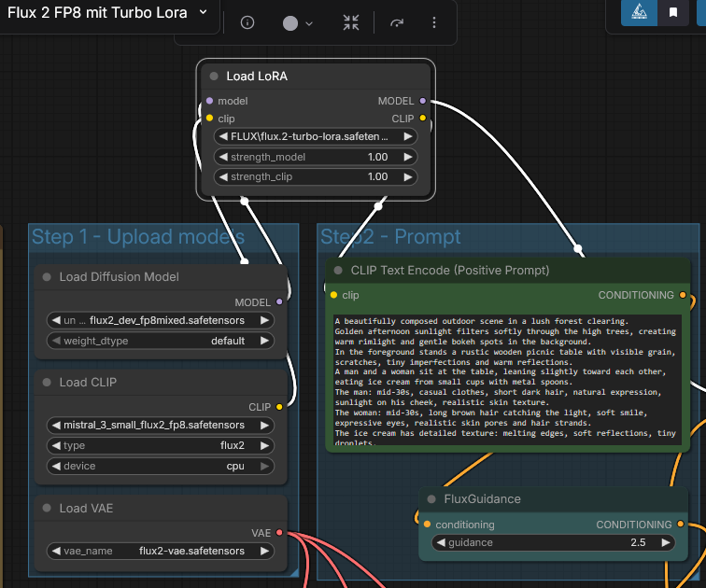Select next CLIP file with right arrow
The width and height of the screenshot is (706, 588).
pyautogui.click(x=265, y=426)
